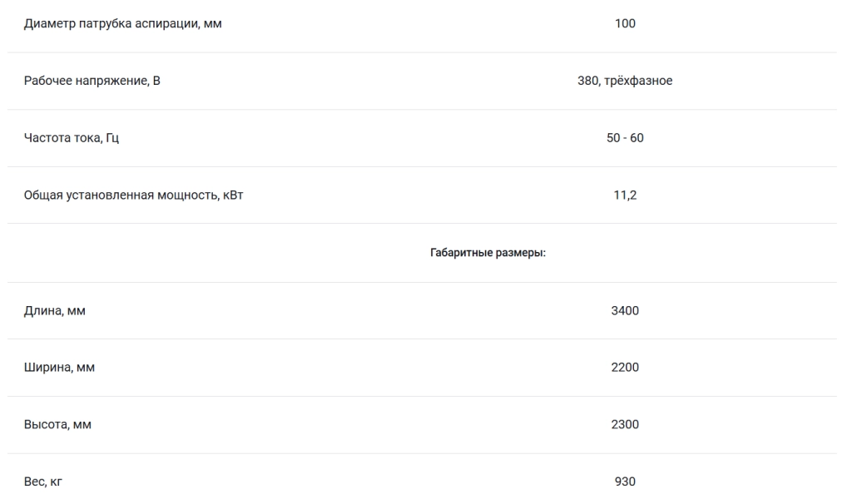Select the frequency value '50 - 60'
This screenshot has height=504, width=852.
[625, 138]
